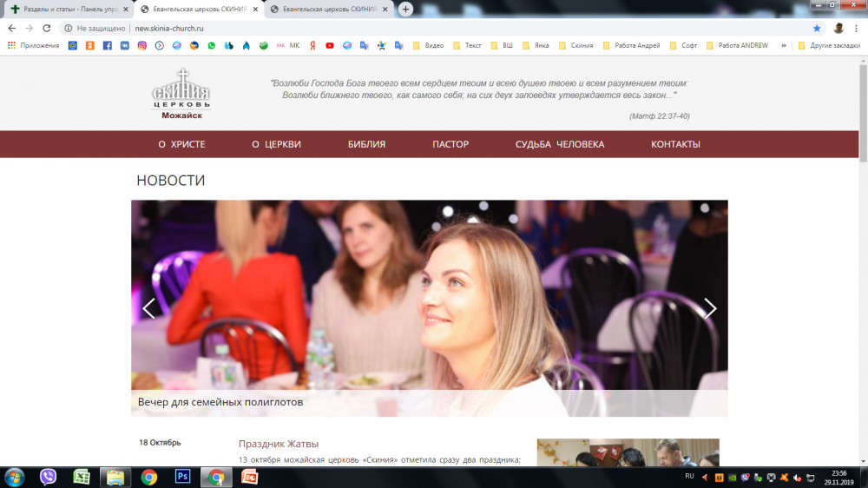
Task: Launch Viber from the taskbar
Action: click(x=48, y=476)
